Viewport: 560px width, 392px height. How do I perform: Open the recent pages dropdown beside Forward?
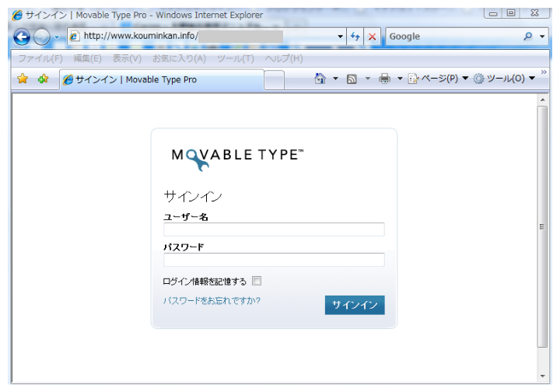(x=57, y=37)
